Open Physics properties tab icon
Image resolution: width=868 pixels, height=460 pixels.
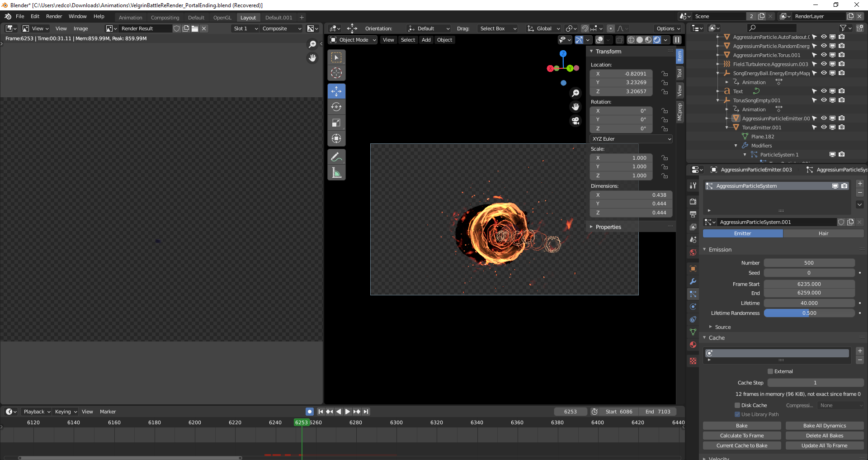pos(693,307)
